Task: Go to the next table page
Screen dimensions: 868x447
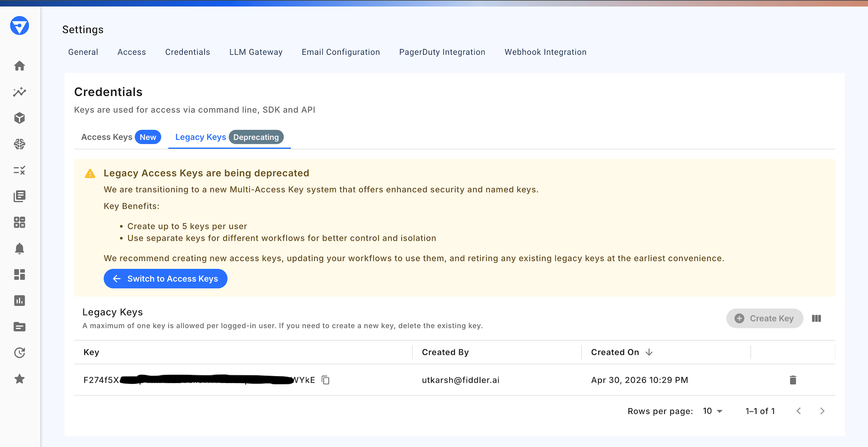Action: [822, 411]
